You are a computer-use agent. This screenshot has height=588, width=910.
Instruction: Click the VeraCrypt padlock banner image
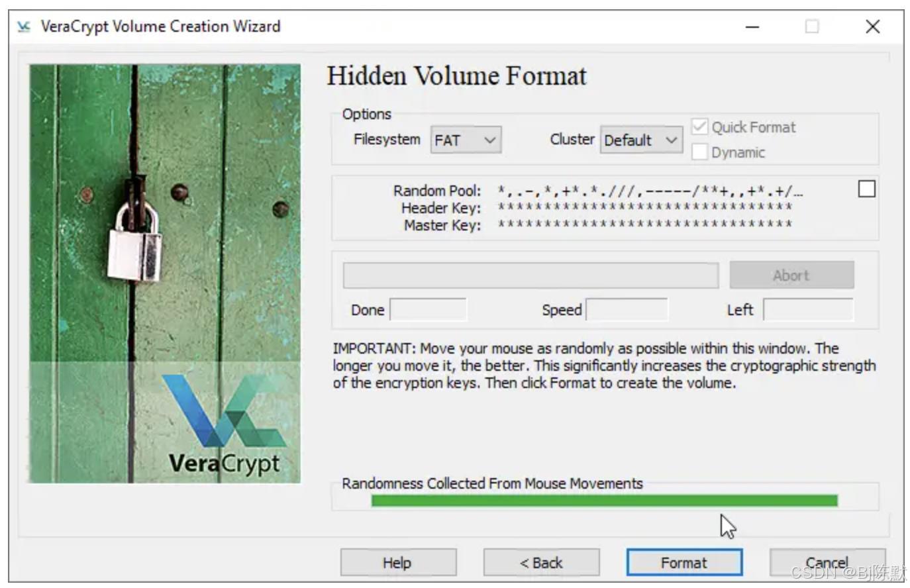point(165,273)
